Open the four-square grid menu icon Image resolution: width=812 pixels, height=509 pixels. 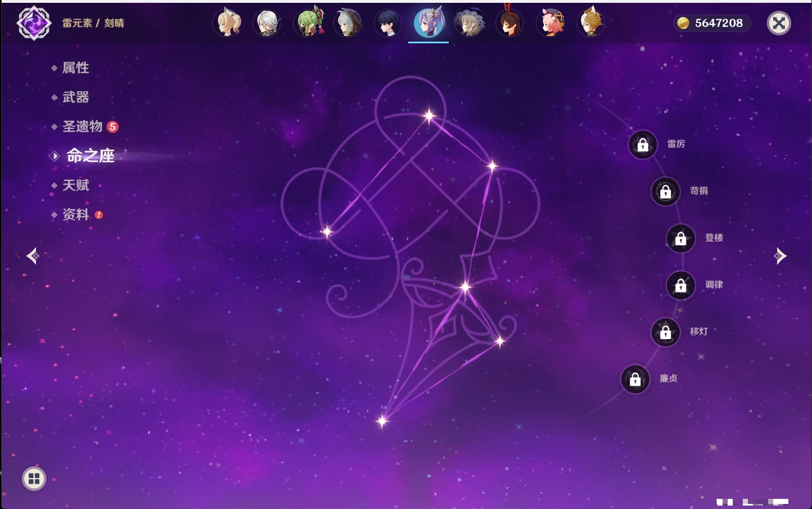pos(34,479)
